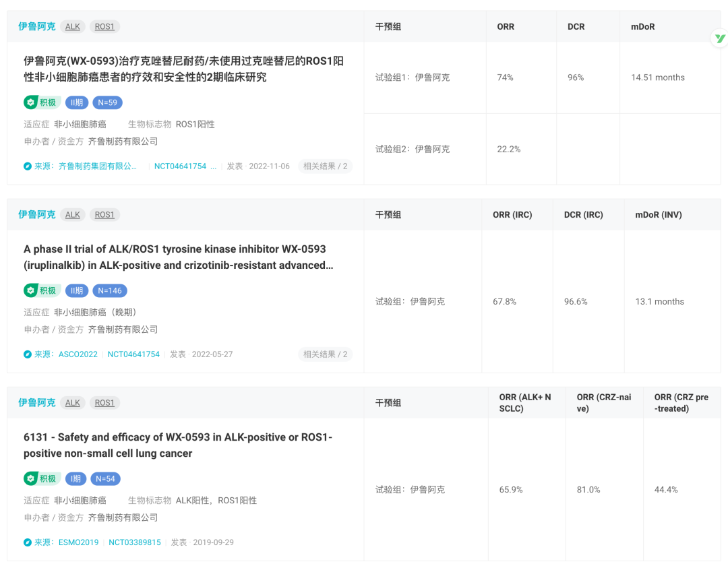Click the 44.4% CRZ pre-treated ORR value
This screenshot has width=728, height=568.
pos(666,490)
